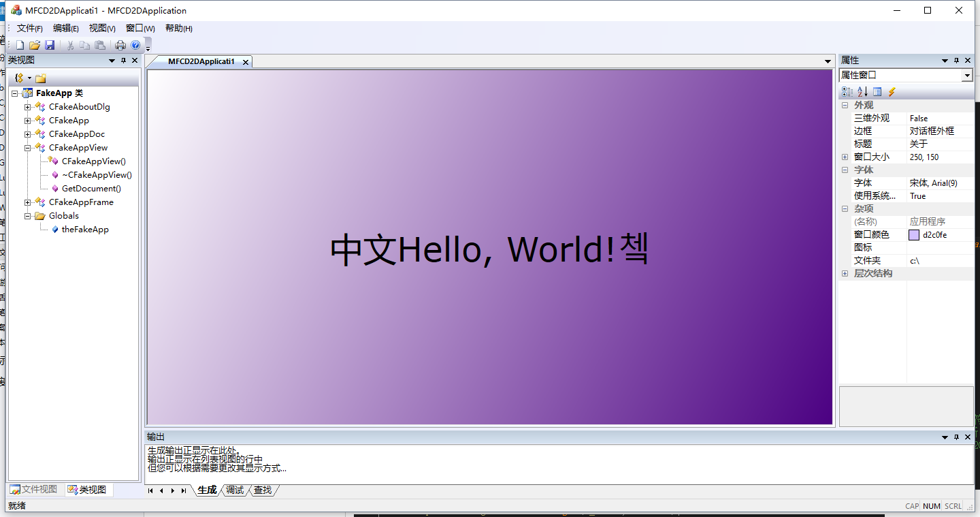The height and width of the screenshot is (517, 980).
Task: Close the 类视图 panel
Action: point(135,61)
